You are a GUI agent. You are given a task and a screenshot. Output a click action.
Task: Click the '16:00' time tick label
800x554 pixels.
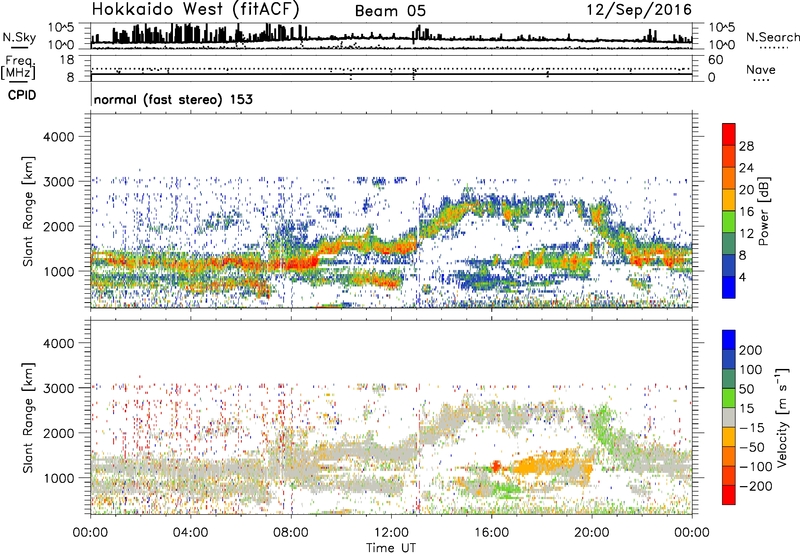pyautogui.click(x=491, y=533)
